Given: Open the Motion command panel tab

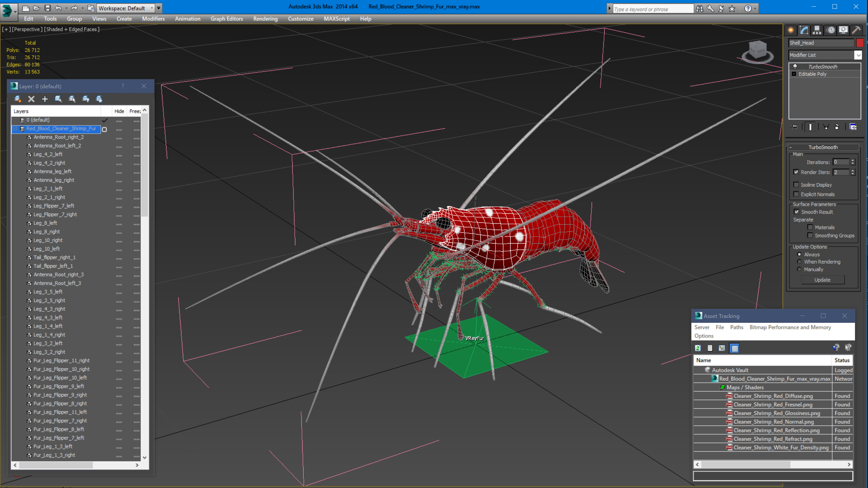Looking at the screenshot, I should coord(831,30).
